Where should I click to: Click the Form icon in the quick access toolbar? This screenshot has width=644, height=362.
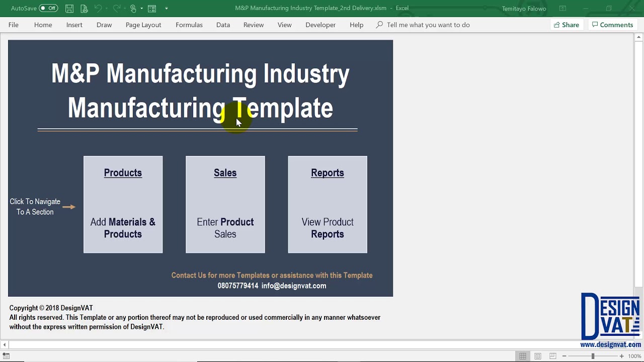(152, 8)
